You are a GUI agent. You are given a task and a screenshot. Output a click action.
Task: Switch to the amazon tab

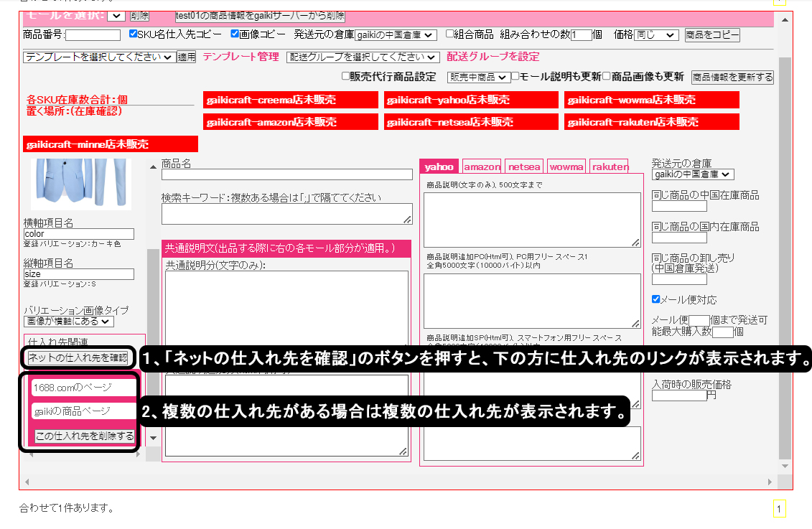coord(481,167)
